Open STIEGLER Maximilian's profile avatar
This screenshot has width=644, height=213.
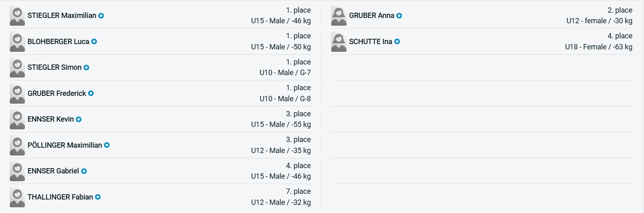click(x=17, y=16)
